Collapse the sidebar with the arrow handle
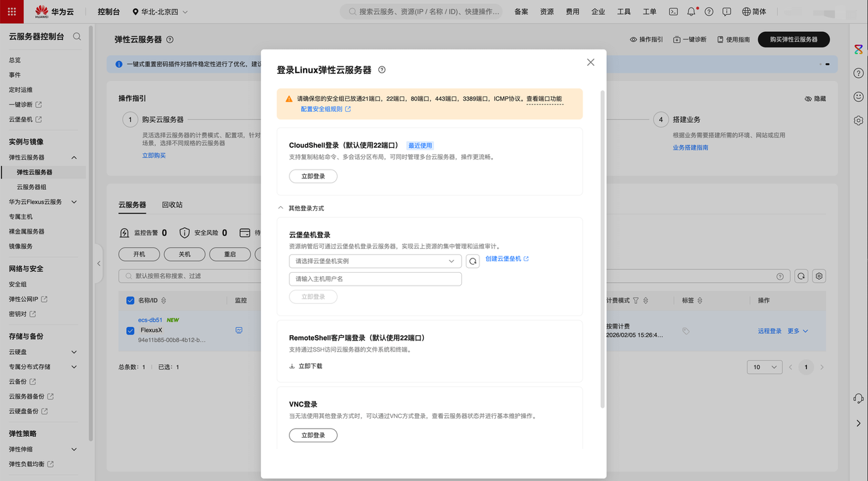Screen dimensions: 868x481 point(98,263)
